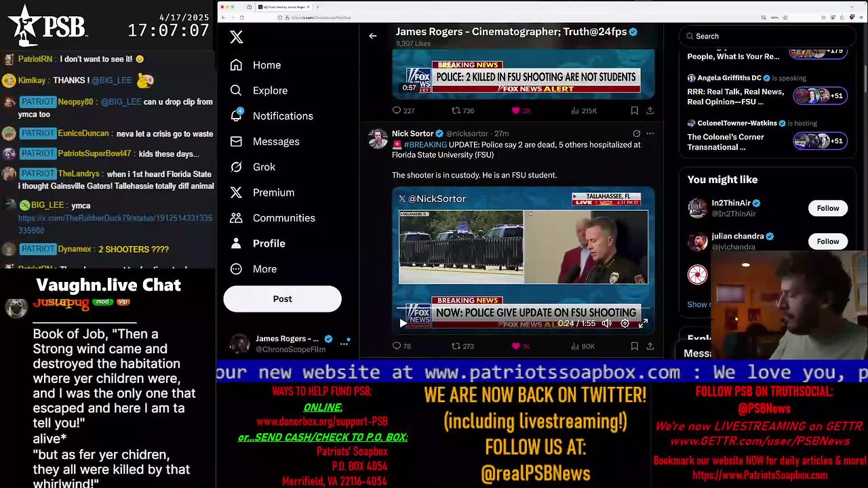Screen dimensions: 868x488
Task: Open video settings gear
Action: click(625, 323)
